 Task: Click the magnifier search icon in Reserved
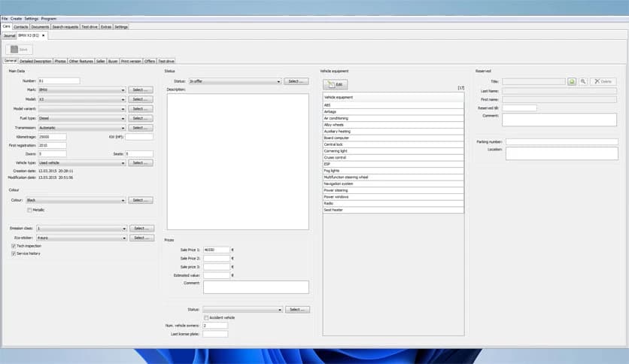(x=583, y=81)
